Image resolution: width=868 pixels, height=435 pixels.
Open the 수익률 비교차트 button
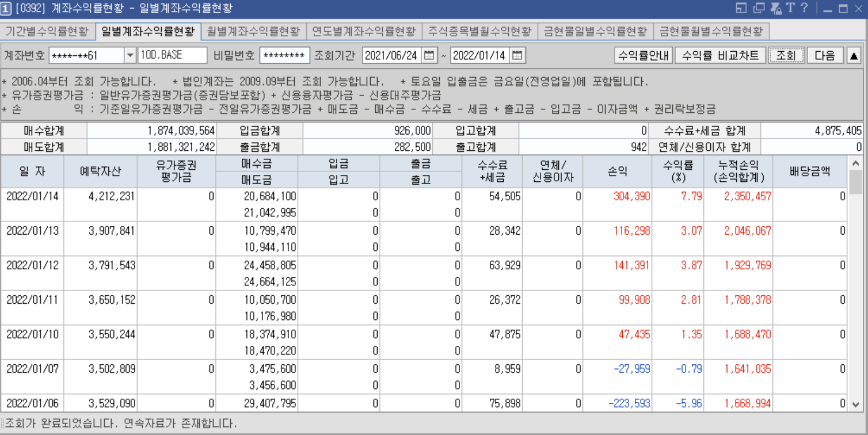coord(721,55)
